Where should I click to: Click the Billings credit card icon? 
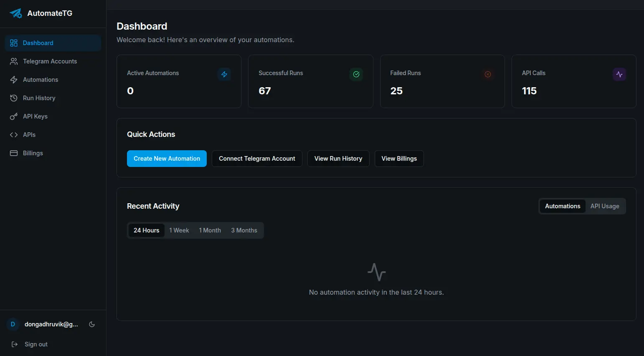click(14, 153)
